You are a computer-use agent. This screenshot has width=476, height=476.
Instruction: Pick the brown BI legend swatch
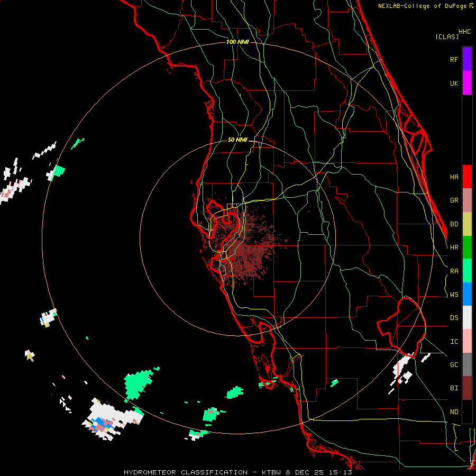pos(467,388)
